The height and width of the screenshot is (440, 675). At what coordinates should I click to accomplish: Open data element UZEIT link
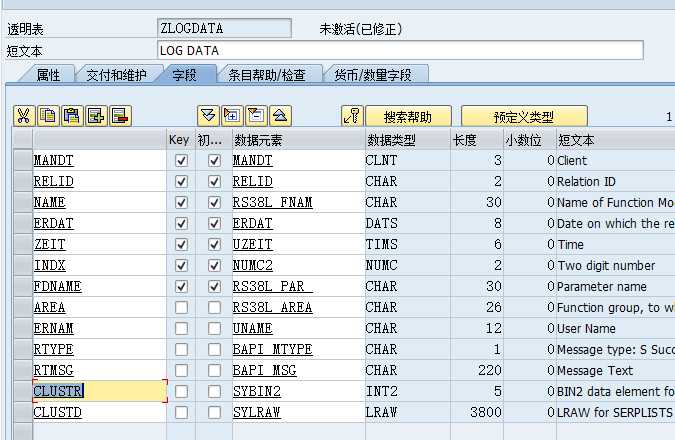click(x=253, y=245)
